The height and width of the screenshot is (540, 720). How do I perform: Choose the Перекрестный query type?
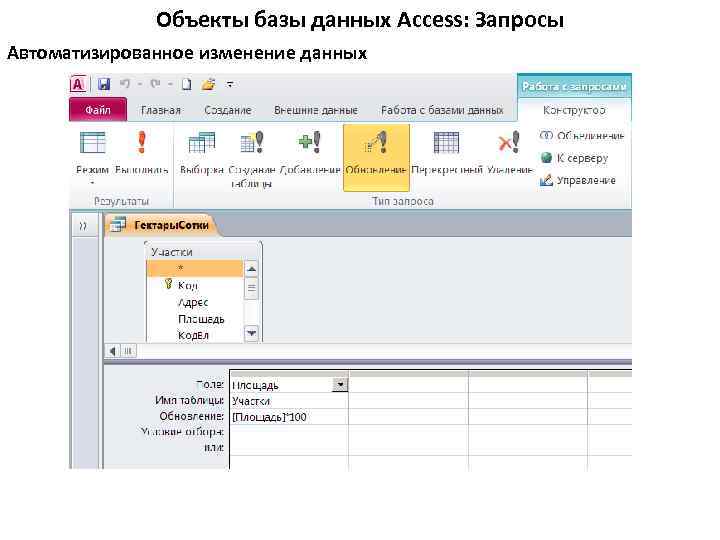[x=447, y=155]
